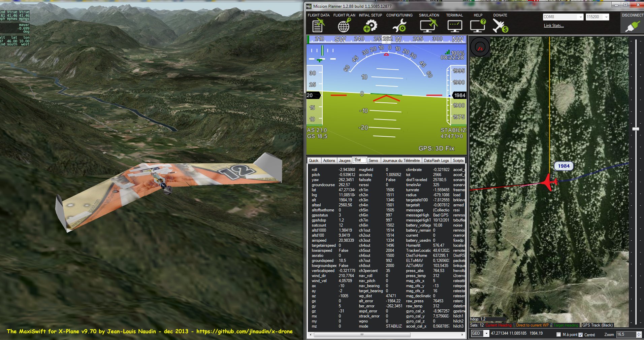The width and height of the screenshot is (644, 340).
Task: Open the Link Stats... link
Action: (x=553, y=26)
